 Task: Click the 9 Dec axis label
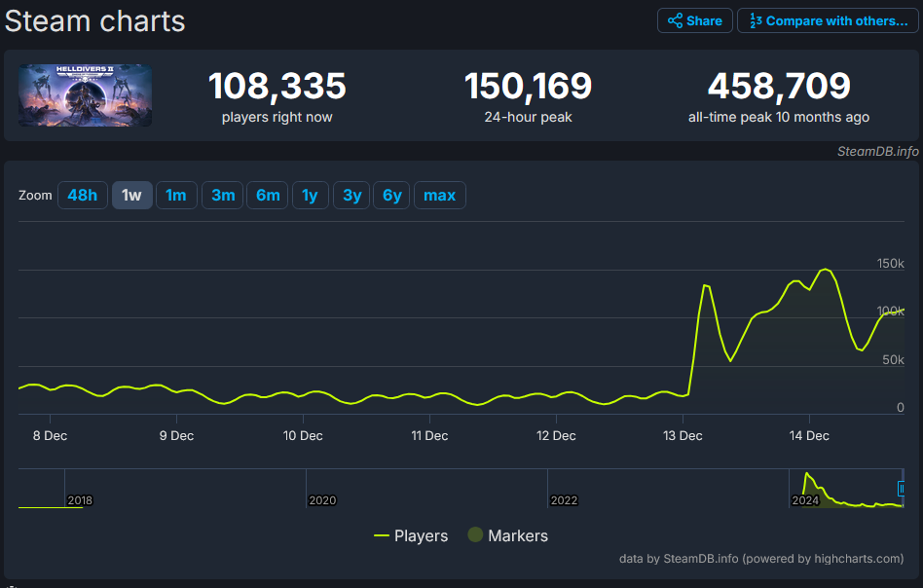pyautogui.click(x=176, y=435)
